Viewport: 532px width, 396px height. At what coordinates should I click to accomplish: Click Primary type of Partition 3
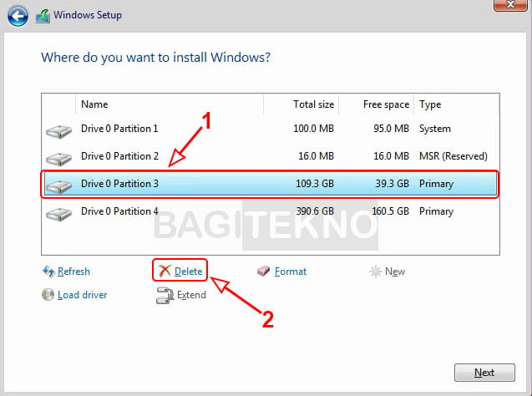coord(436,184)
